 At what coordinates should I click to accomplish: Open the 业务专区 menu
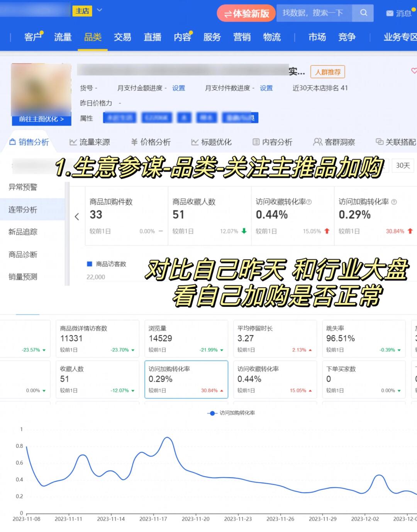coord(400,37)
